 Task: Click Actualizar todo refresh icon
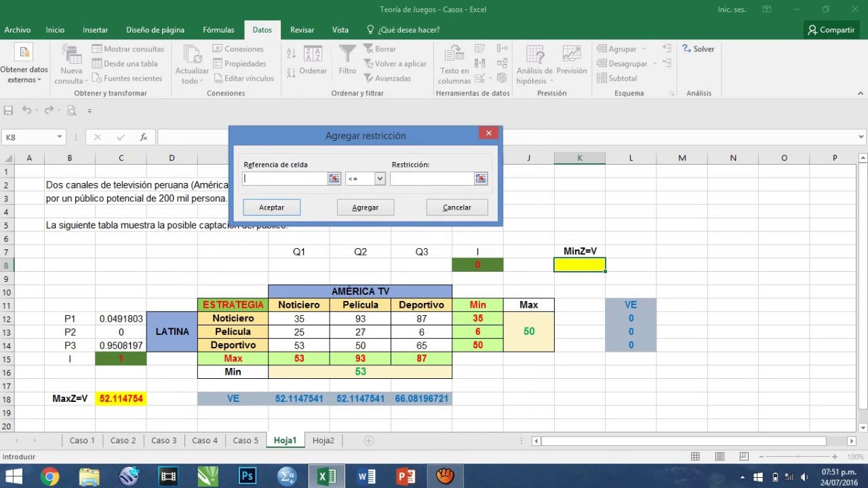tap(192, 54)
